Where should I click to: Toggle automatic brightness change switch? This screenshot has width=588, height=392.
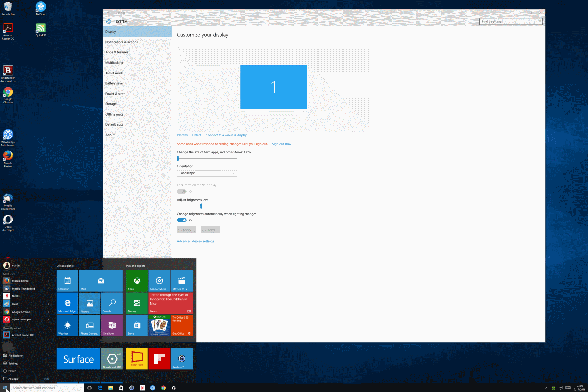click(182, 220)
